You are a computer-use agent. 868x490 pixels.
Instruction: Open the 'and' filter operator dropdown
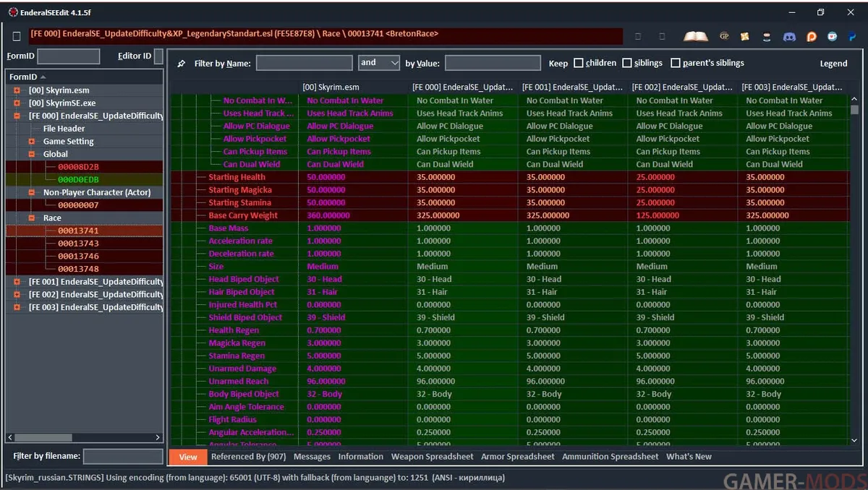pyautogui.click(x=379, y=63)
